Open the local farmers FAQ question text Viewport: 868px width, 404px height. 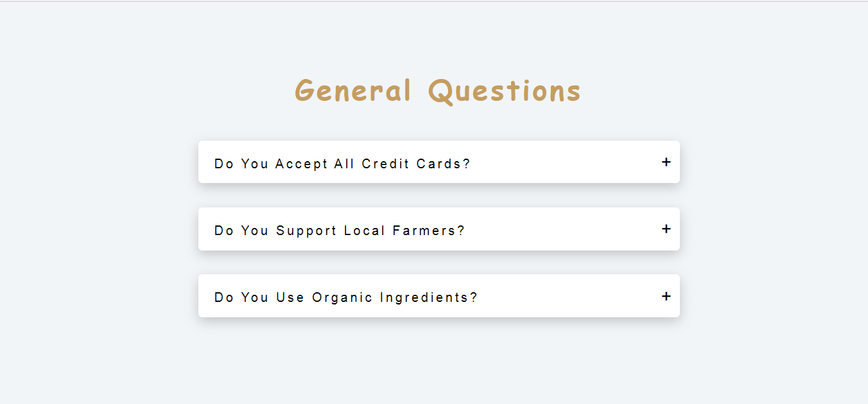[x=340, y=231]
